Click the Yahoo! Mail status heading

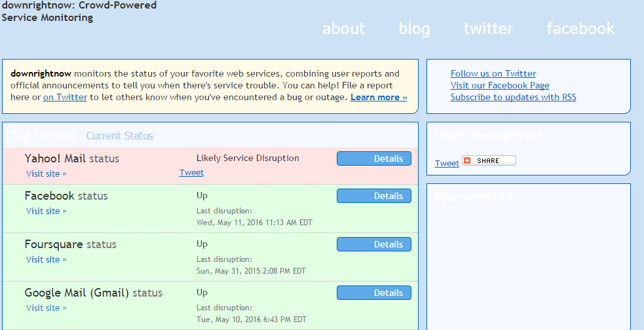72,158
